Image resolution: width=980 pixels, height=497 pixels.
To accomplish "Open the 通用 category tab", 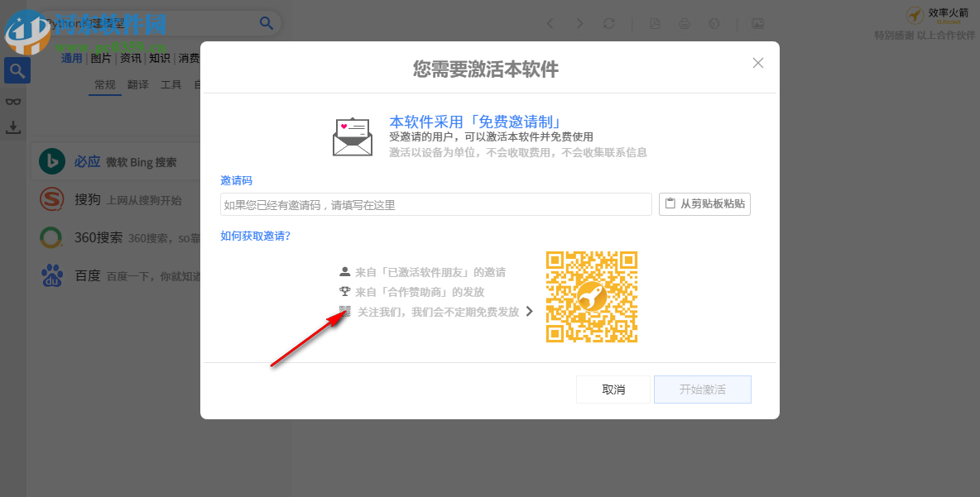I will (71, 58).
